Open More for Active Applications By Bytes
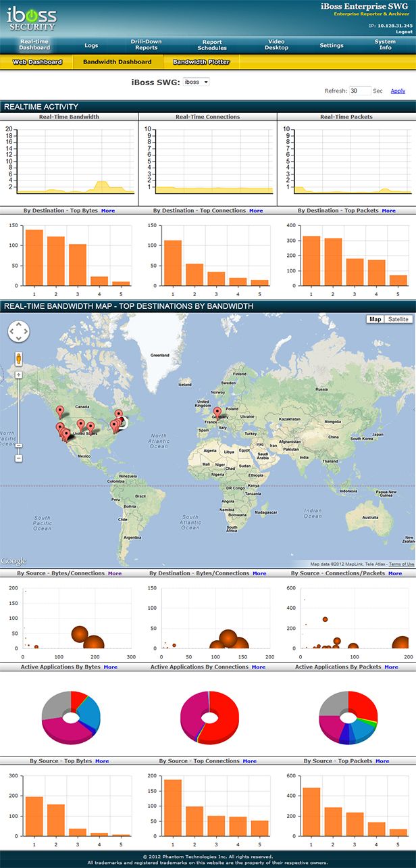Image resolution: width=416 pixels, height=868 pixels. (110, 667)
